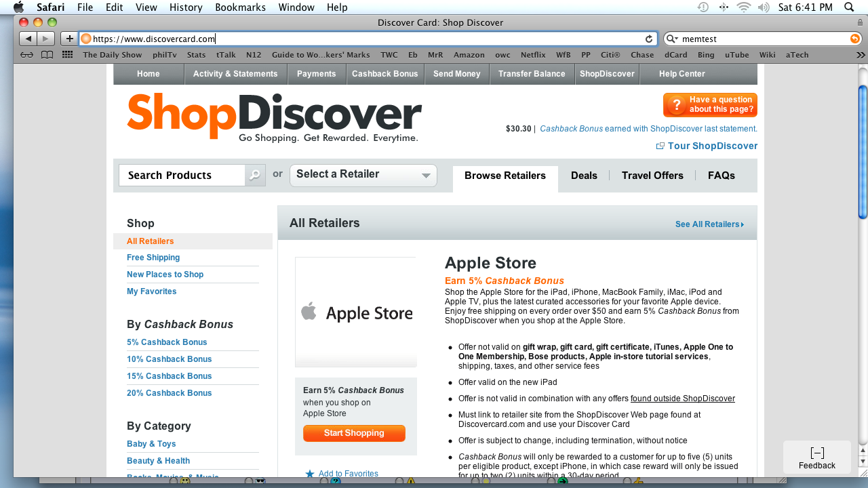Open the File menu

click(85, 7)
